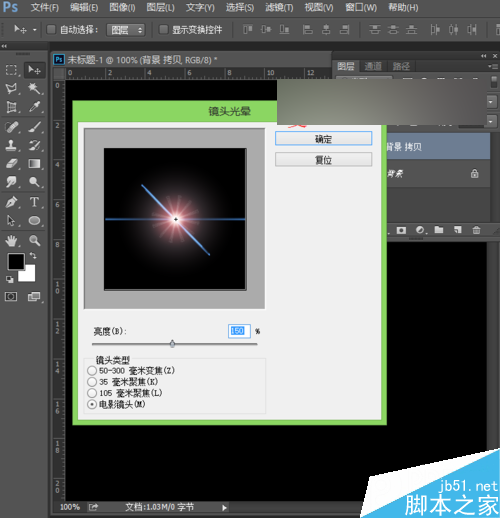This screenshot has width=500, height=518.
Task: Click add layer mask icon in Layers panel
Action: (x=401, y=230)
